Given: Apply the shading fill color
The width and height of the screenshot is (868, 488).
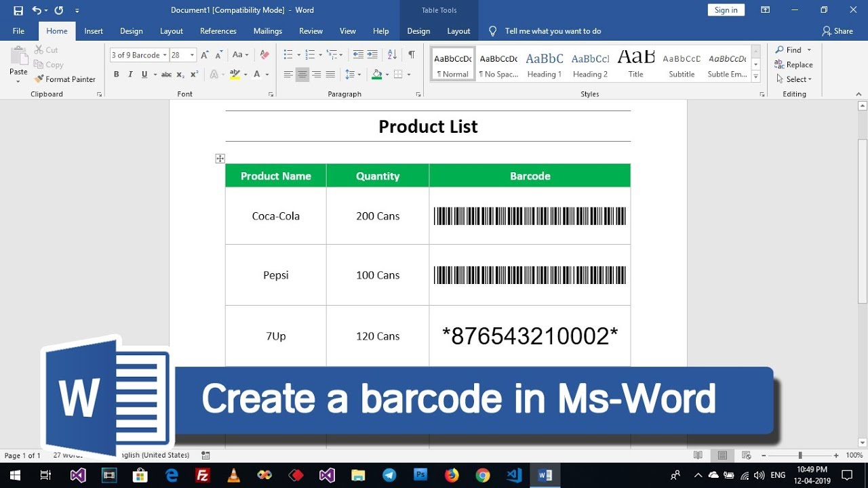Looking at the screenshot, I should tap(377, 75).
